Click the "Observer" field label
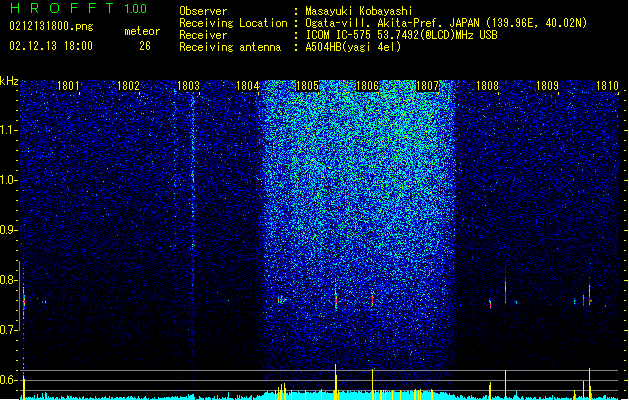 tap(203, 11)
